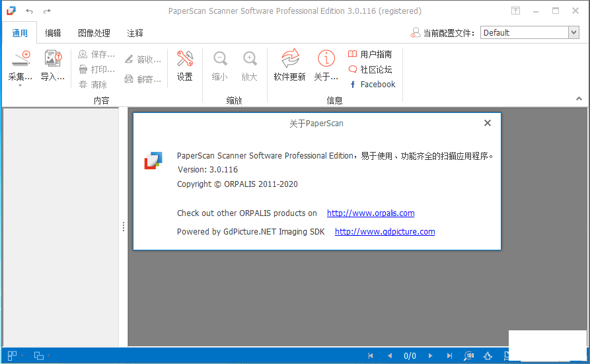Click the fit-page arrows icon
Viewport: 590px width, 364px height.
point(488,355)
